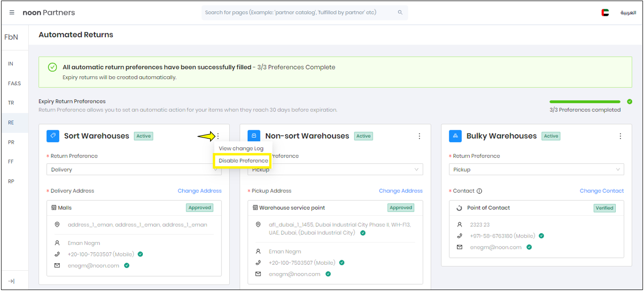Click person icon beside 2323 23

click(460, 225)
